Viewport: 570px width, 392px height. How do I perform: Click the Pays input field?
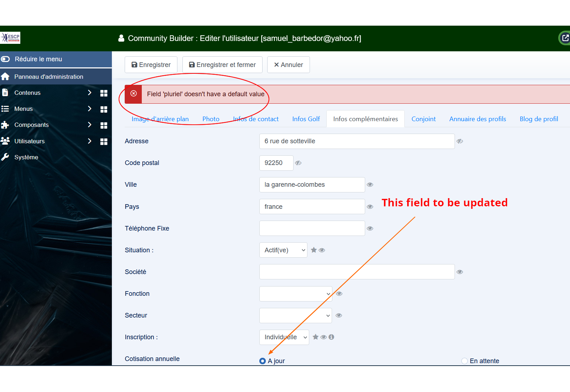[312, 207]
